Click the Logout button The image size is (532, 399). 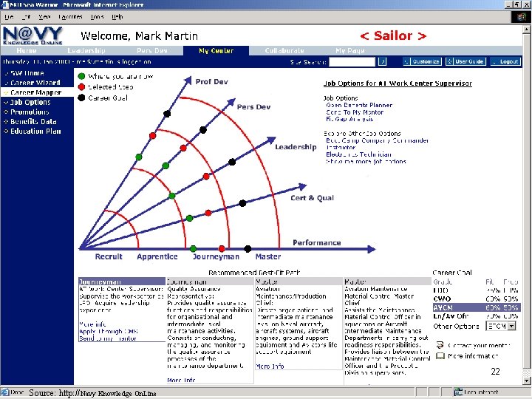click(x=505, y=61)
